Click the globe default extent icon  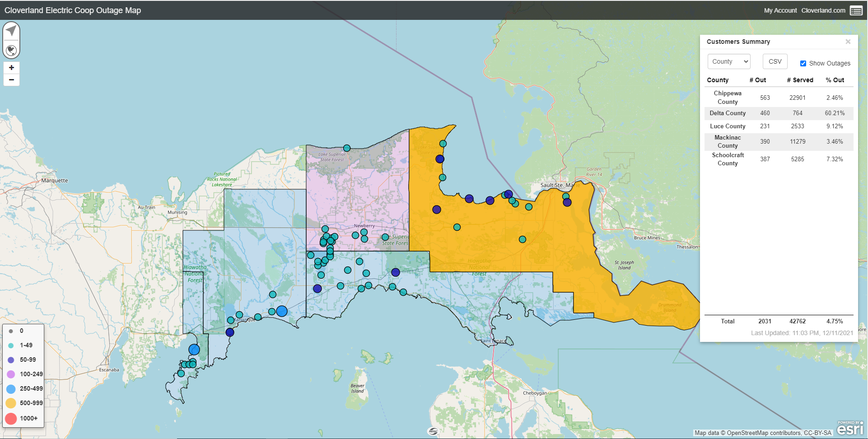click(x=11, y=50)
